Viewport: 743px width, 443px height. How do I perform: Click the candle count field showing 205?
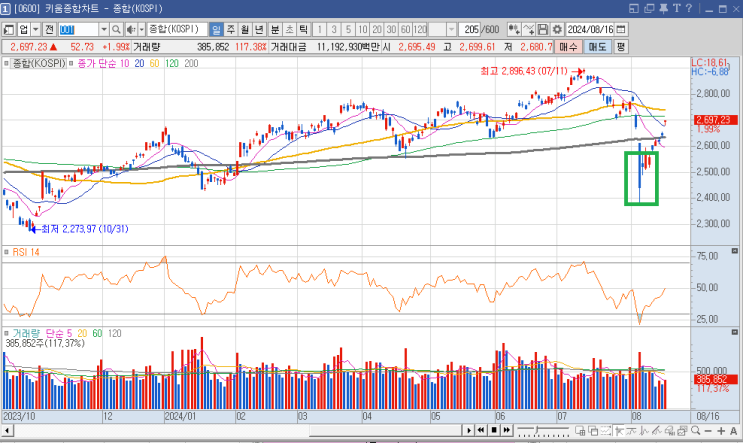coord(470,29)
